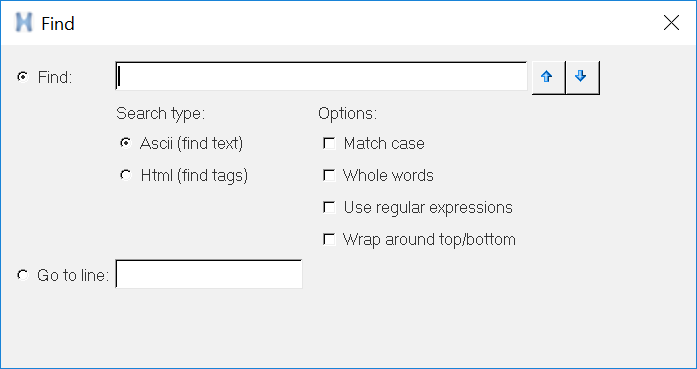697x369 pixels.
Task: Check the Use regular expressions box
Action: click(329, 207)
